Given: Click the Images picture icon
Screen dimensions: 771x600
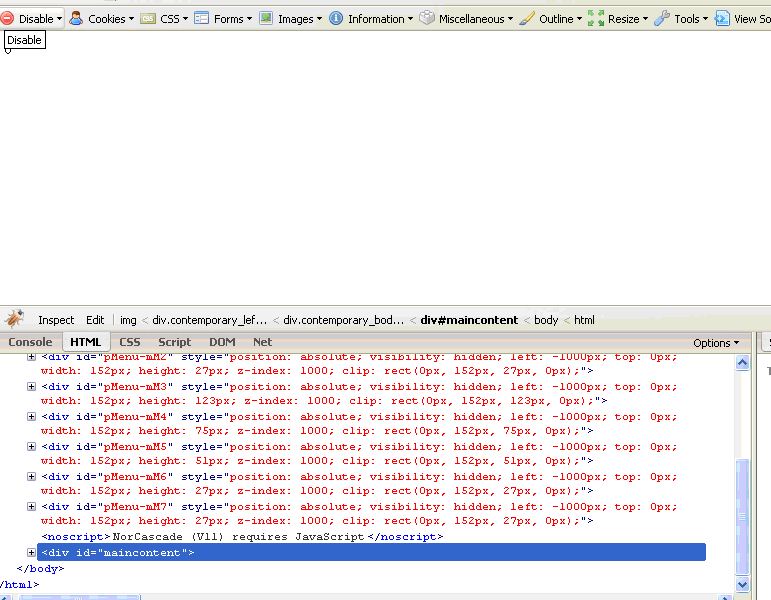Looking at the screenshot, I should click(x=266, y=18).
